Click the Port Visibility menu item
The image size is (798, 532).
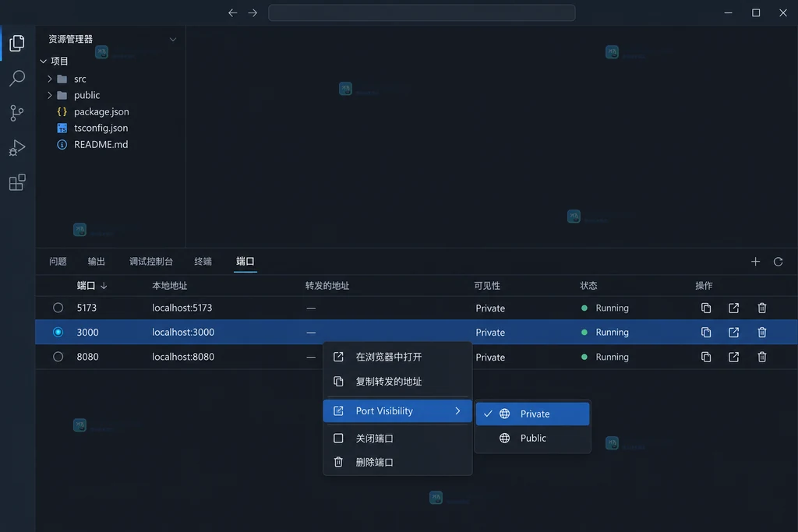[x=397, y=411]
